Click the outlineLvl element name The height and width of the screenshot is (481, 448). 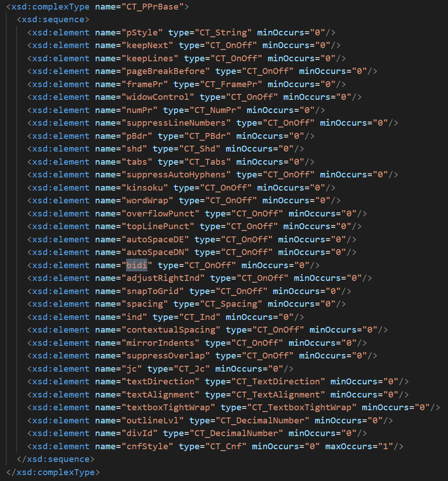coord(153,420)
